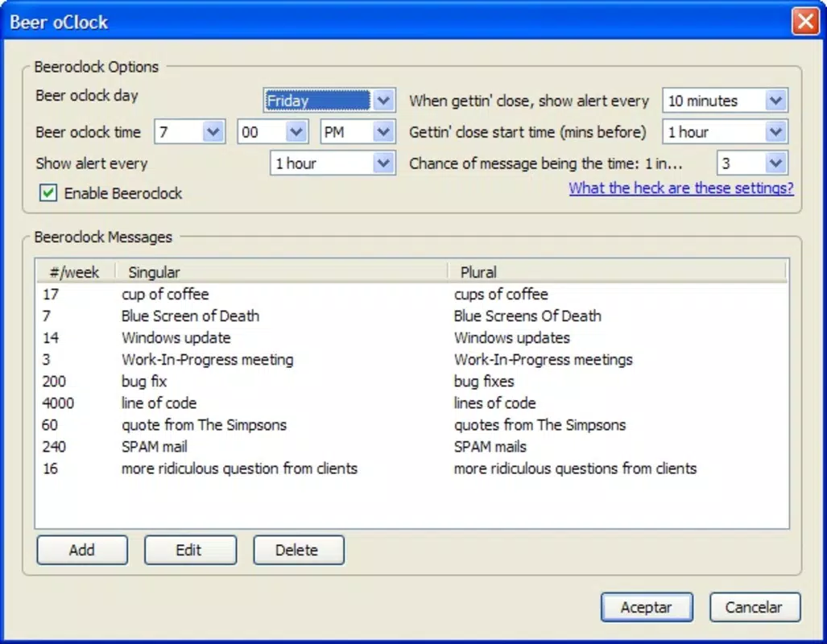Sort by the #/week column header
The height and width of the screenshot is (644, 827).
point(76,272)
